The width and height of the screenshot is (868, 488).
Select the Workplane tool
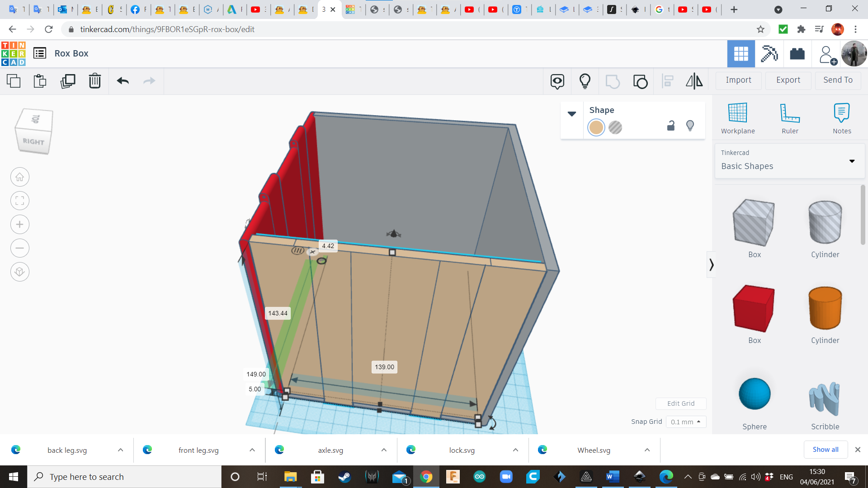(737, 117)
